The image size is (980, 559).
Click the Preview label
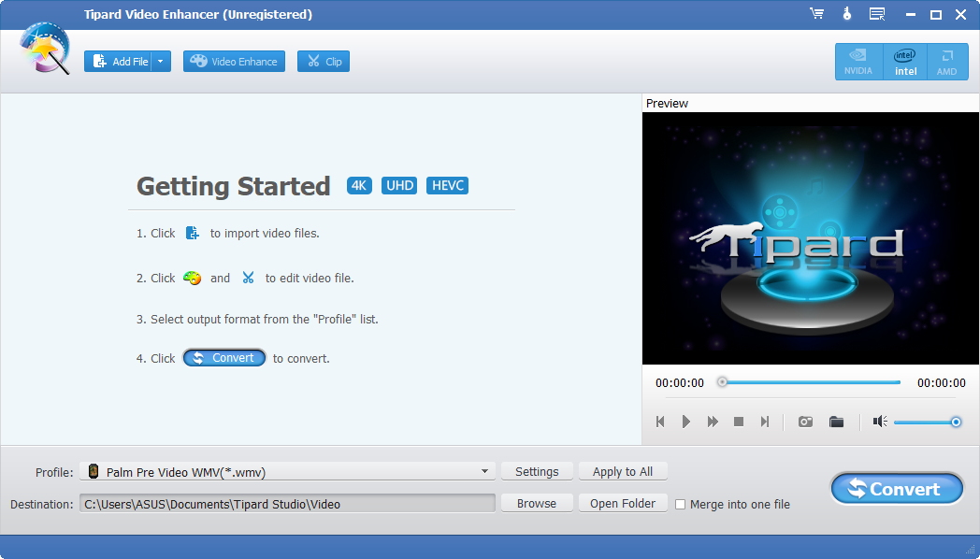click(x=667, y=103)
